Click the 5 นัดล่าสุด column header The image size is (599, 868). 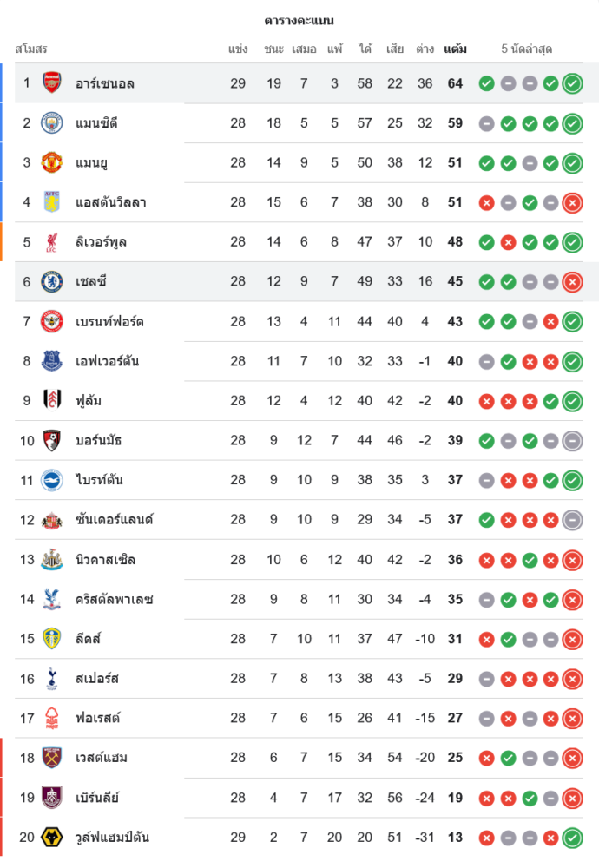click(527, 49)
